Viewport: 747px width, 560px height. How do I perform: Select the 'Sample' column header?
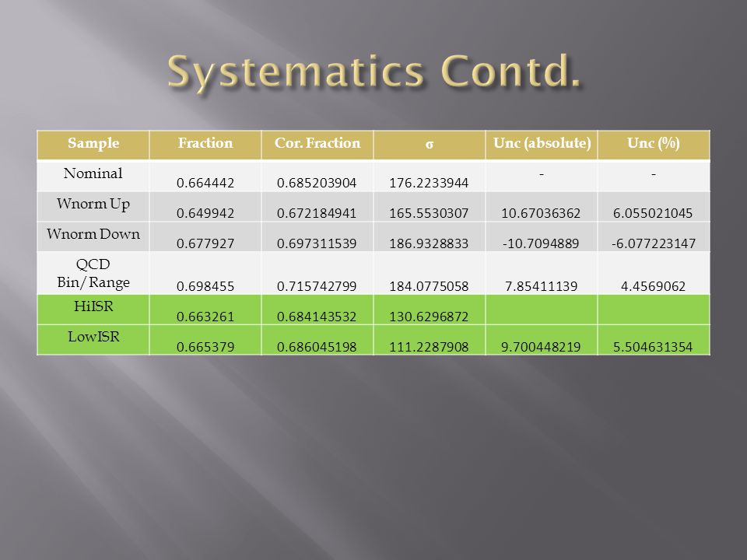(93, 143)
